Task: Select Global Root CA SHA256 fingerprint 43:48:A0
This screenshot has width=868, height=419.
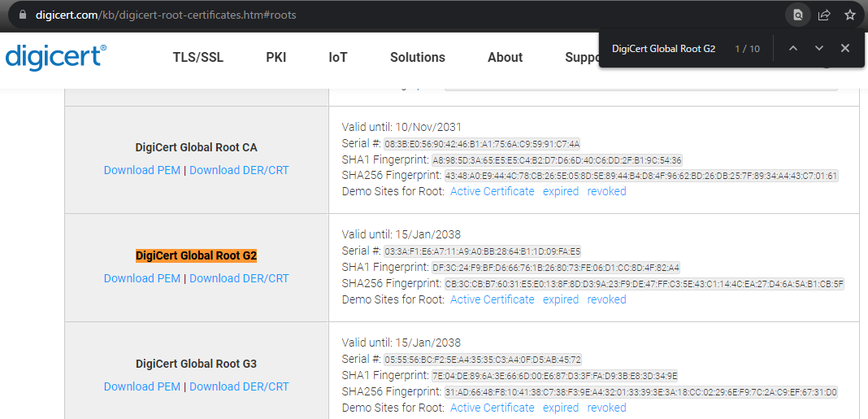Action: click(642, 177)
